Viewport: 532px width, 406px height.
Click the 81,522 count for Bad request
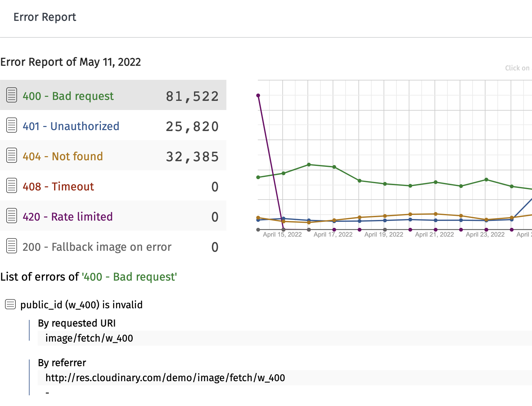point(192,96)
